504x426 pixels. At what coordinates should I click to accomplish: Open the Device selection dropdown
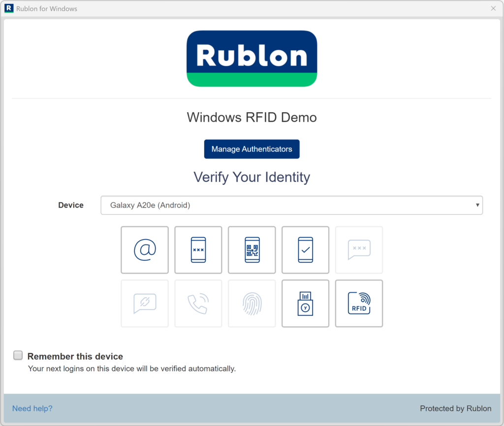click(x=291, y=205)
